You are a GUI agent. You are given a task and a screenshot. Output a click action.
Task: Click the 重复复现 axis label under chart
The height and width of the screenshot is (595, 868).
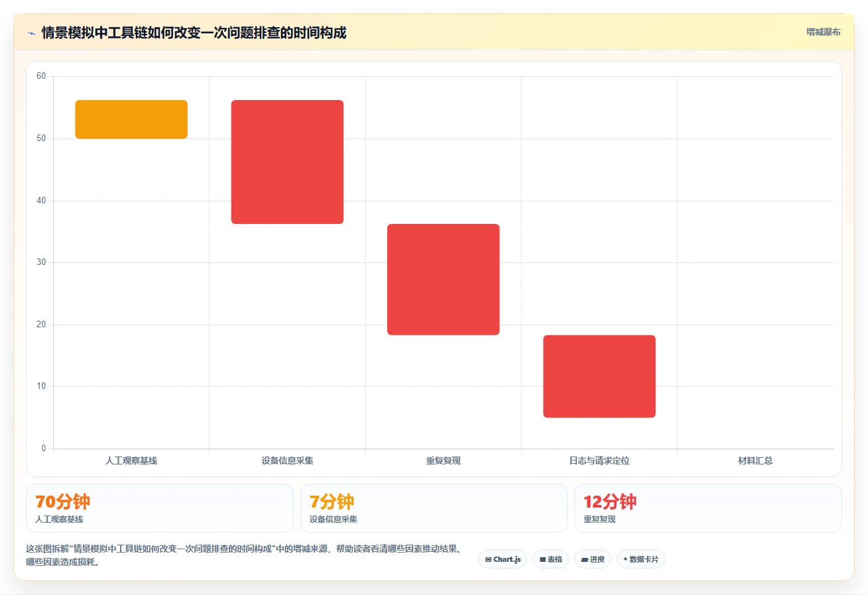(443, 460)
